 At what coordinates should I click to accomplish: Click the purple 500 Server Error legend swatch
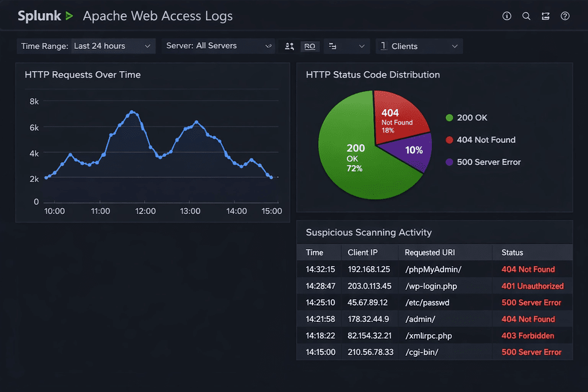pyautogui.click(x=450, y=162)
